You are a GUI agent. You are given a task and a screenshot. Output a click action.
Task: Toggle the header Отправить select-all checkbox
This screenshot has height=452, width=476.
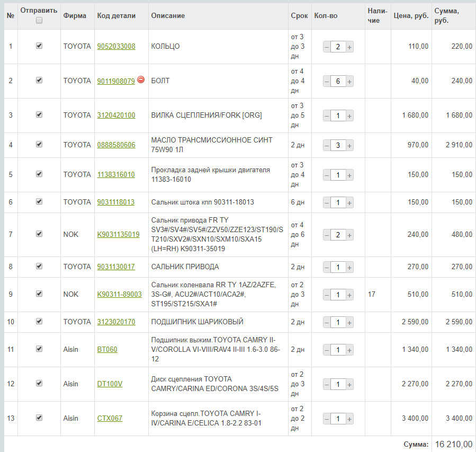pos(39,20)
